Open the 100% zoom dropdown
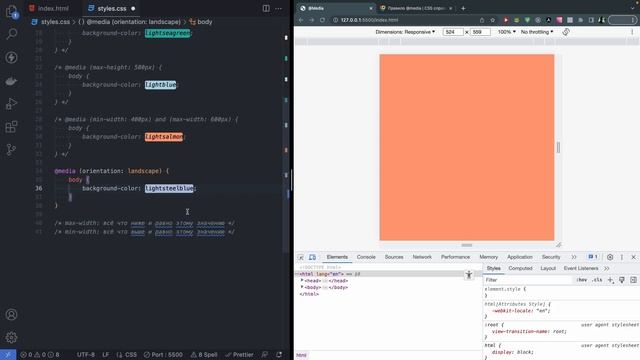 (507, 32)
